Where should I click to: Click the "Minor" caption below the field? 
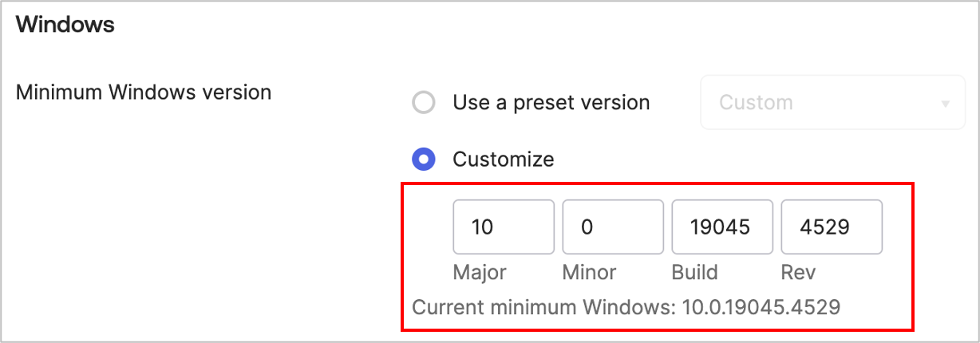(589, 272)
